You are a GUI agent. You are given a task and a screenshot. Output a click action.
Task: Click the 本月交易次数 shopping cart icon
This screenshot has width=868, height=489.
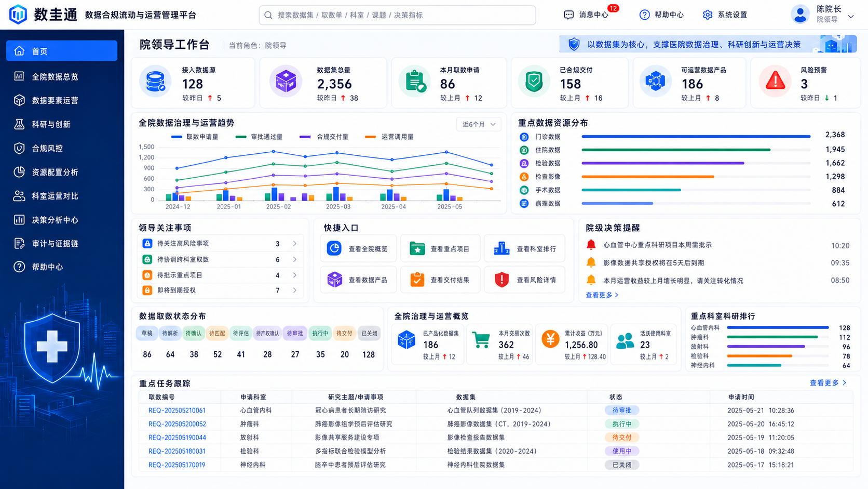coord(481,340)
